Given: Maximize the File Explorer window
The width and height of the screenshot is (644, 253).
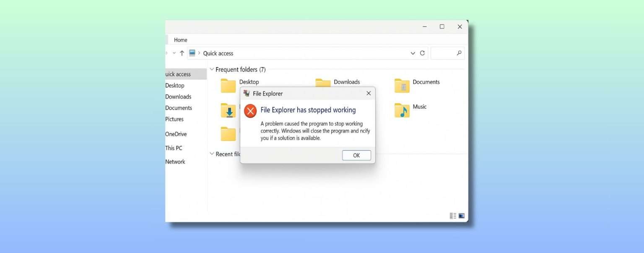Looking at the screenshot, I should pos(442,26).
